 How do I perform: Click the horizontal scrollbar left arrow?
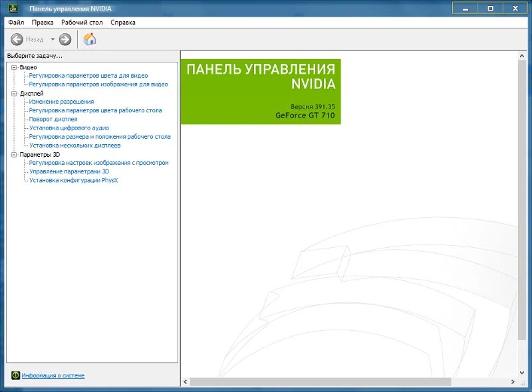click(x=186, y=382)
